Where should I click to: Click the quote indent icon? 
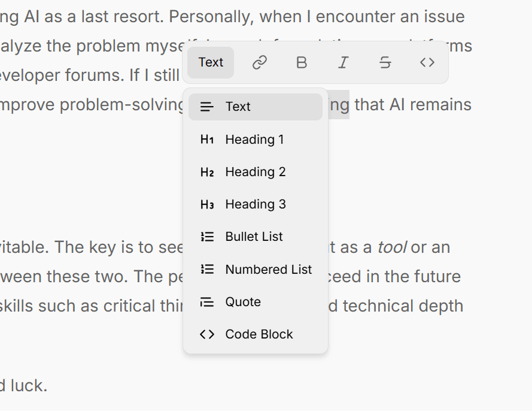(x=207, y=302)
